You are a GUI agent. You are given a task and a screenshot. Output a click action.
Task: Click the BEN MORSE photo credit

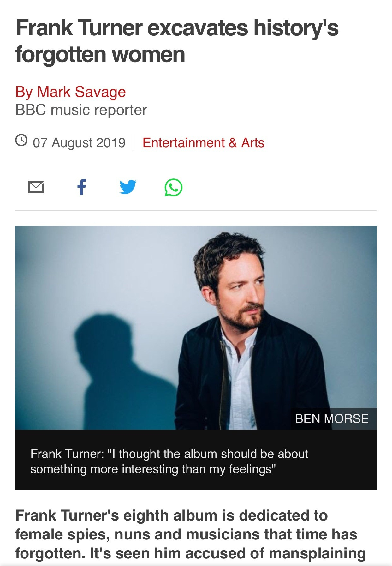(332, 419)
